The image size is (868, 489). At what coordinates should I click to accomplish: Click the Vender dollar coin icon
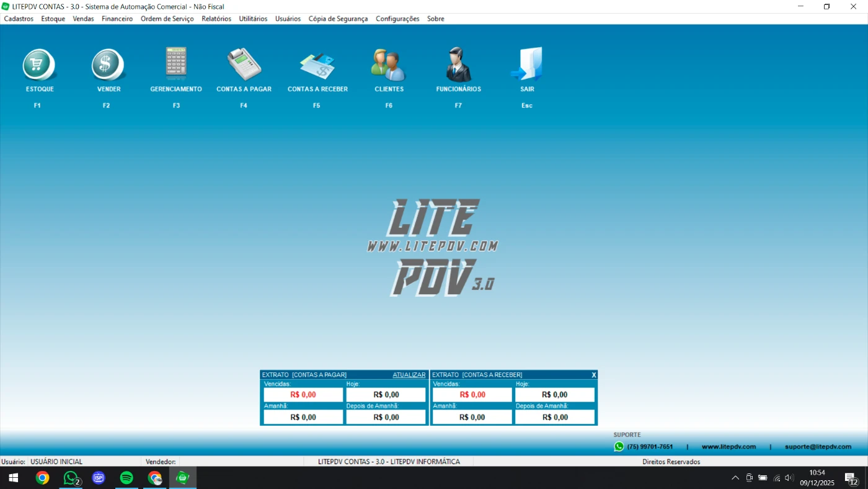[x=108, y=65]
